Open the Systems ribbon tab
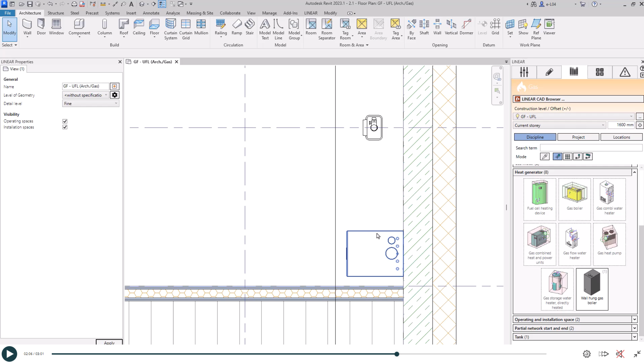Image resolution: width=644 pixels, height=362 pixels. (112, 13)
